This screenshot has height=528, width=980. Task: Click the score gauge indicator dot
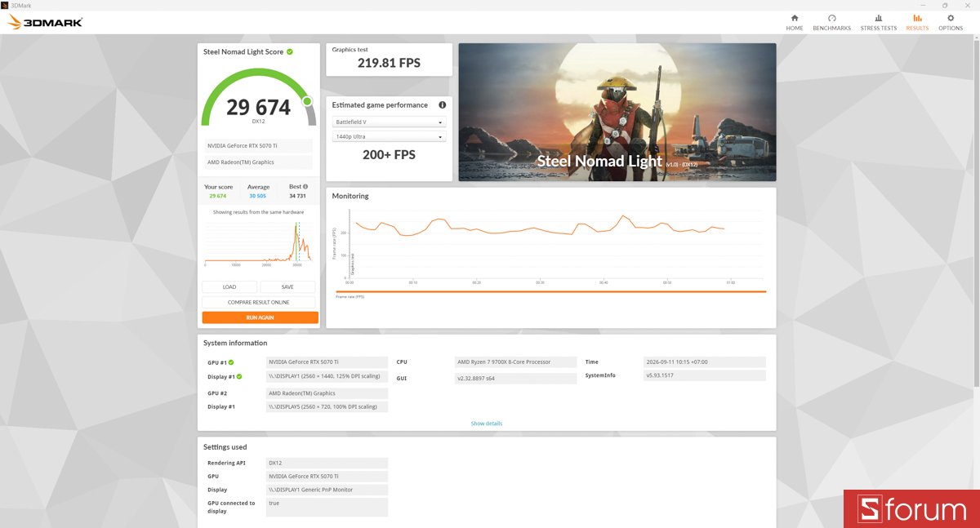(x=307, y=101)
